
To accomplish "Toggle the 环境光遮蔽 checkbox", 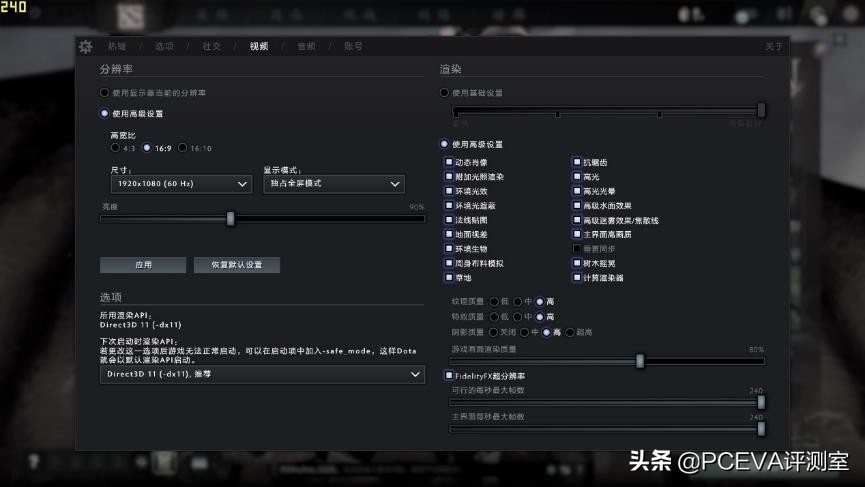I will (x=449, y=205).
